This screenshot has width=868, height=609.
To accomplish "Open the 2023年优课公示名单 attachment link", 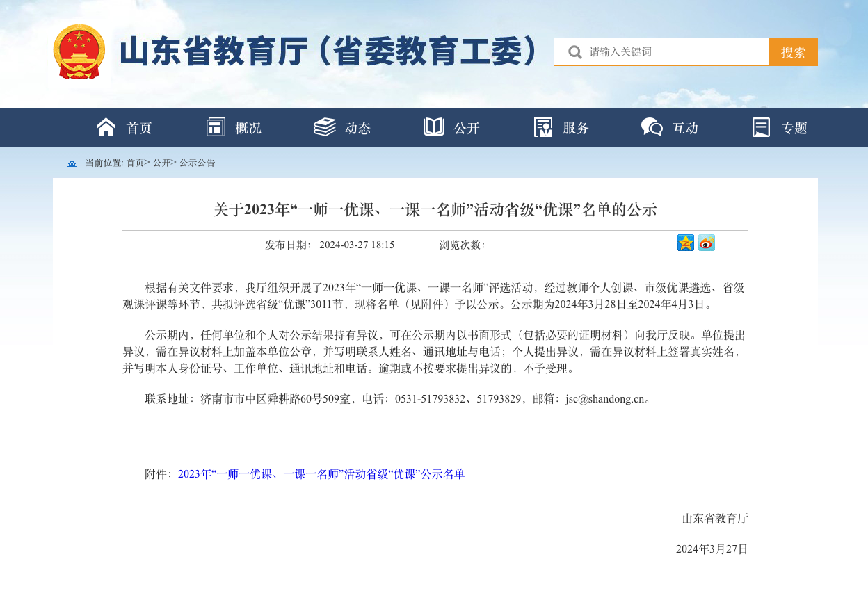I will click(321, 474).
